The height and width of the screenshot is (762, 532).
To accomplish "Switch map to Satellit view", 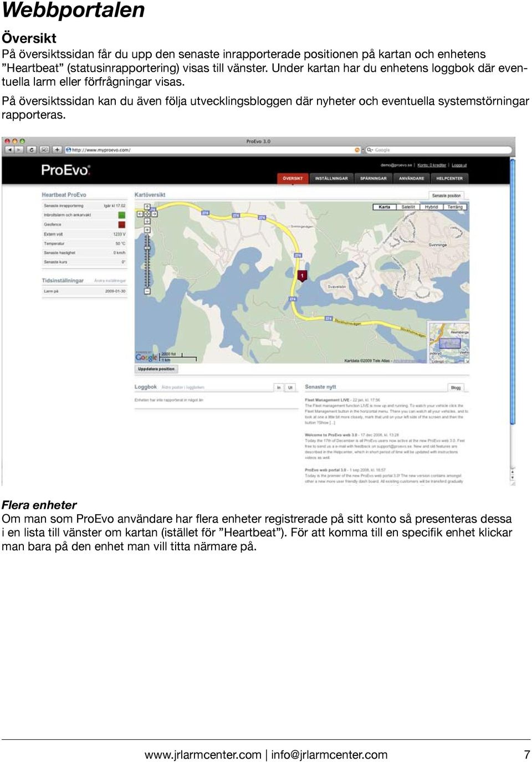I will point(408,207).
